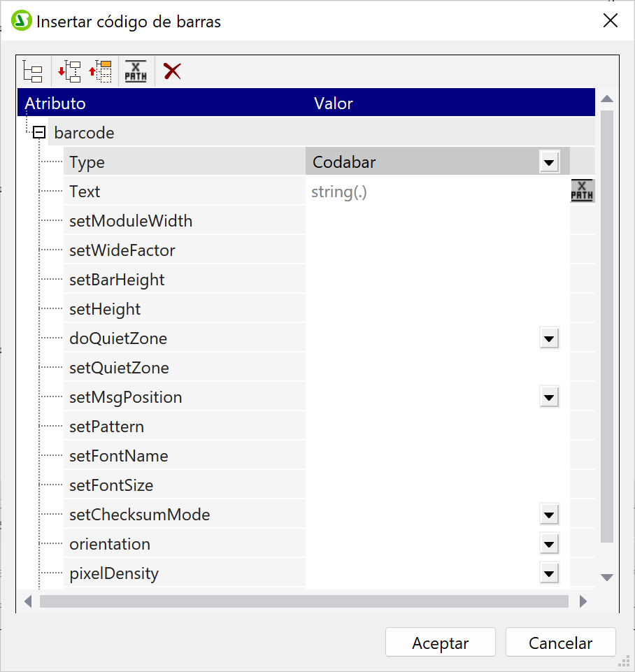Open the pixelDensity dropdown
Screen dimensions: 635x672
(549, 573)
